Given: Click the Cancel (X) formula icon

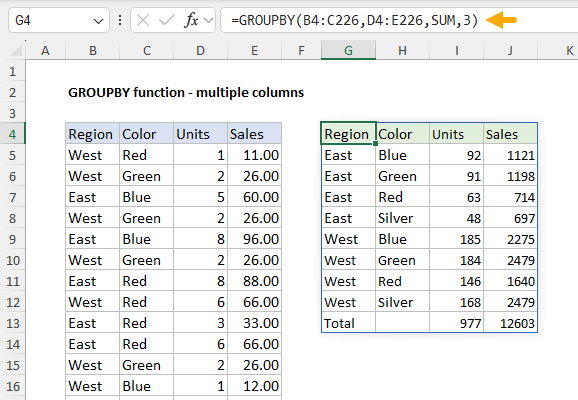Looking at the screenshot, I should pyautogui.click(x=143, y=20).
